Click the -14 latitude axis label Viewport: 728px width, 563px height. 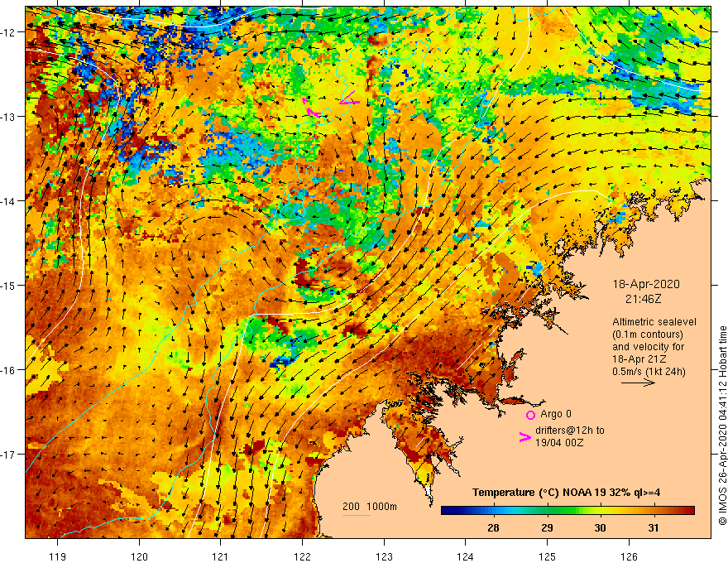[9, 201]
